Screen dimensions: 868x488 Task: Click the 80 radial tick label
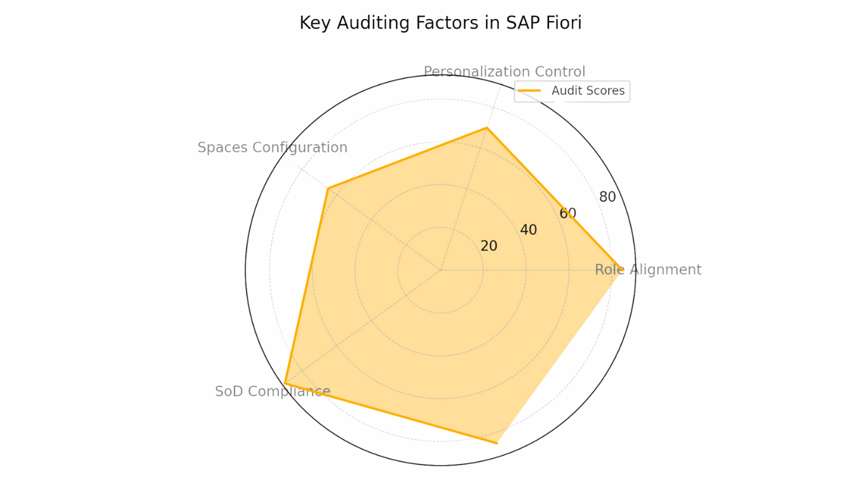tap(607, 197)
